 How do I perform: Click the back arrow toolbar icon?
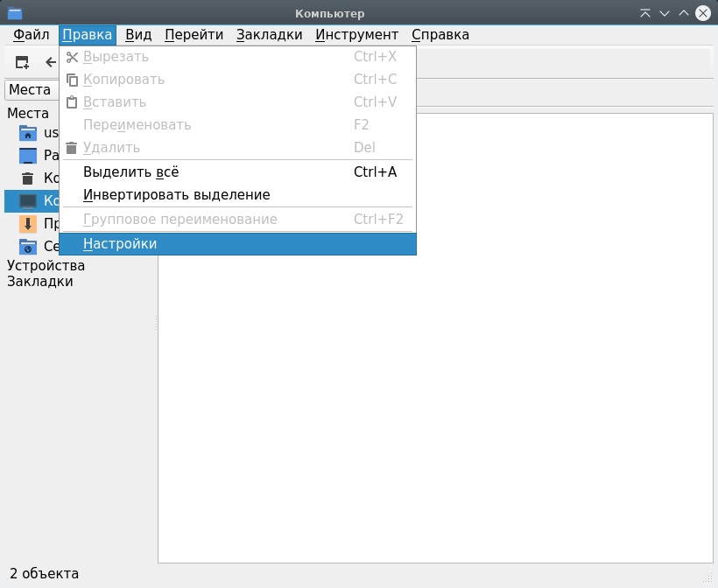pos(50,62)
